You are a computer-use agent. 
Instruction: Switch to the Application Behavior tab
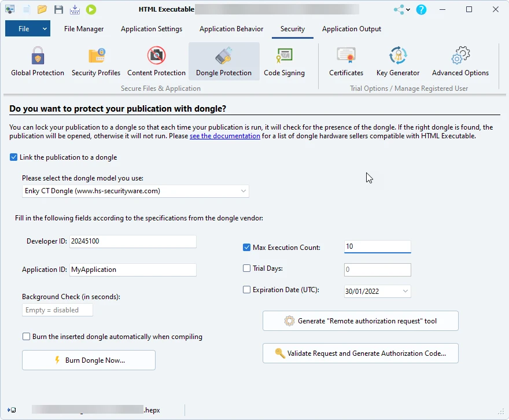pos(231,29)
